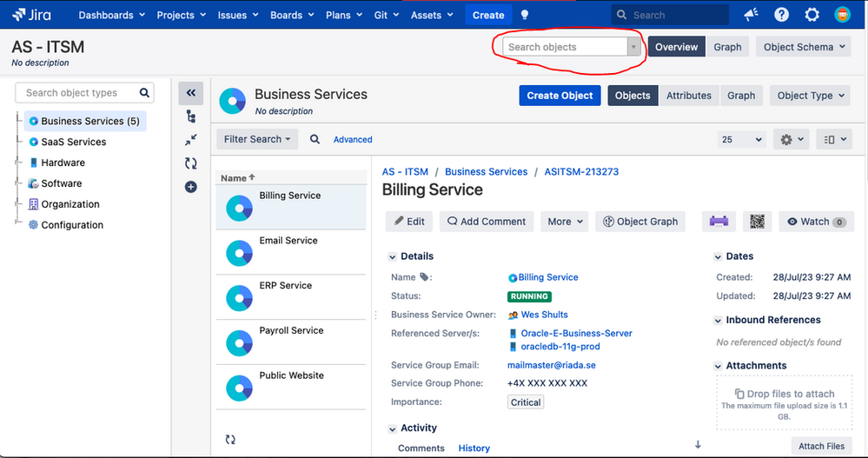Collapse the Inbound References section

[x=718, y=321]
